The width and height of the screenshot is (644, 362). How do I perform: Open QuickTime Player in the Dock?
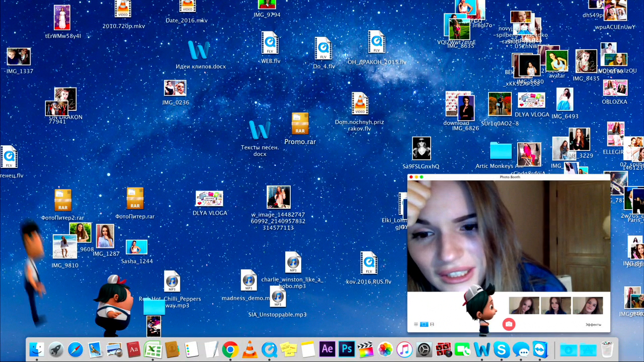coord(269,349)
